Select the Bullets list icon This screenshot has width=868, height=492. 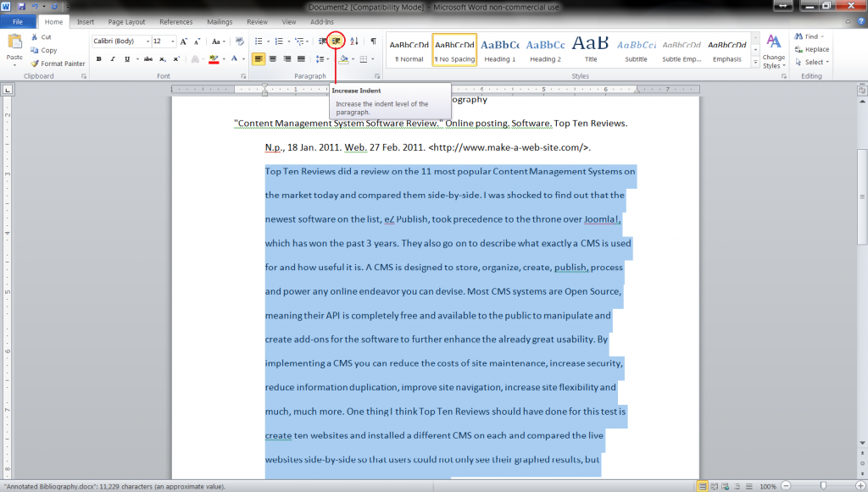pos(259,41)
